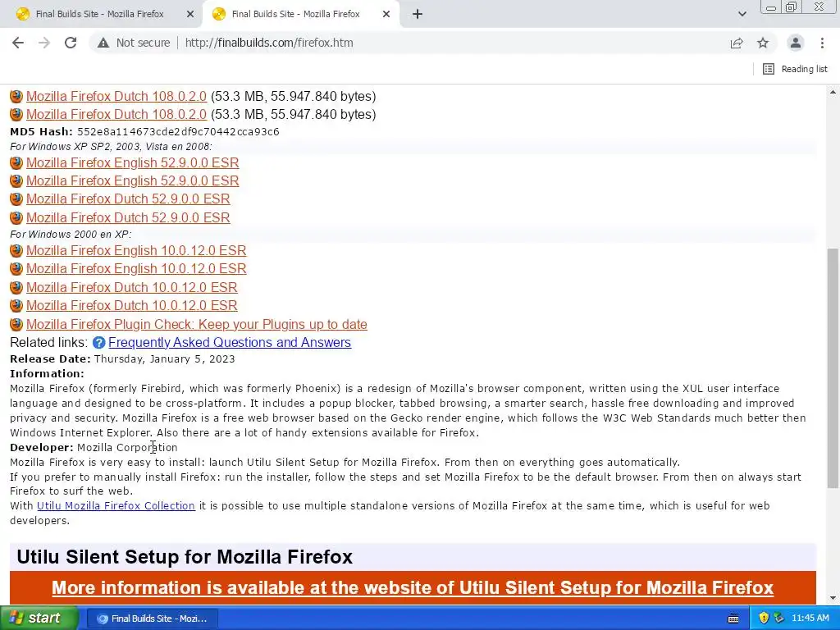The height and width of the screenshot is (630, 840).
Task: Click the Reading list icon
Action: (x=768, y=69)
